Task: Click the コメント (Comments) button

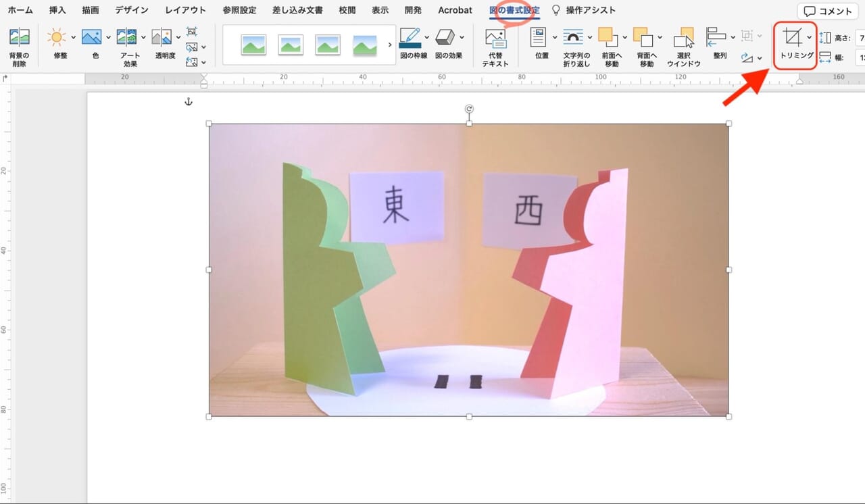Action: (827, 10)
